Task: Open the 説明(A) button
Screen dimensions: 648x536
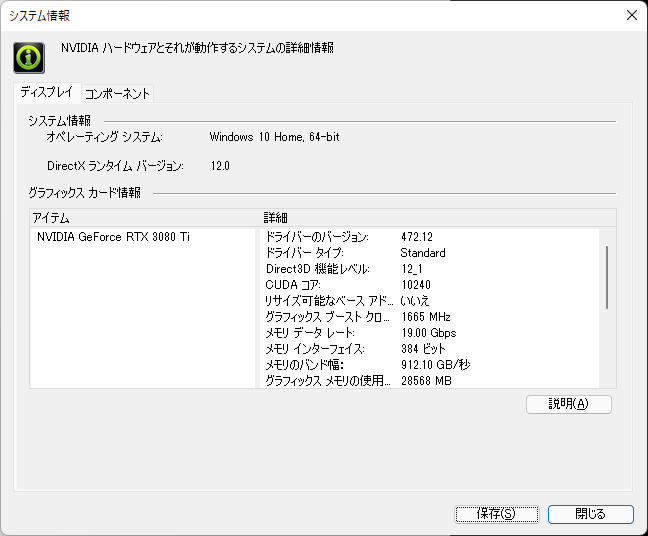Action: coord(569,404)
